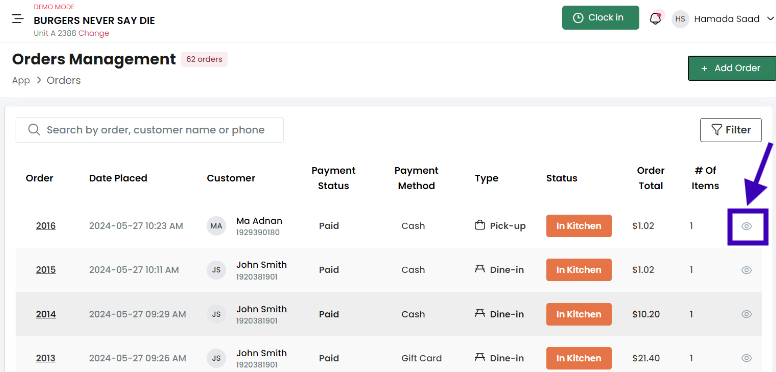Click the search magnifier icon

pyautogui.click(x=34, y=130)
